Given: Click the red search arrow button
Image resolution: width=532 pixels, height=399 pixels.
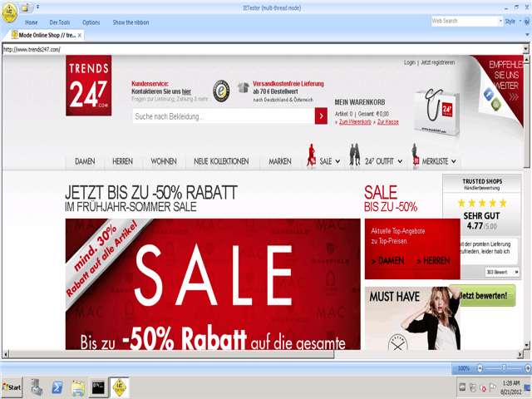Looking at the screenshot, I should click(x=321, y=116).
